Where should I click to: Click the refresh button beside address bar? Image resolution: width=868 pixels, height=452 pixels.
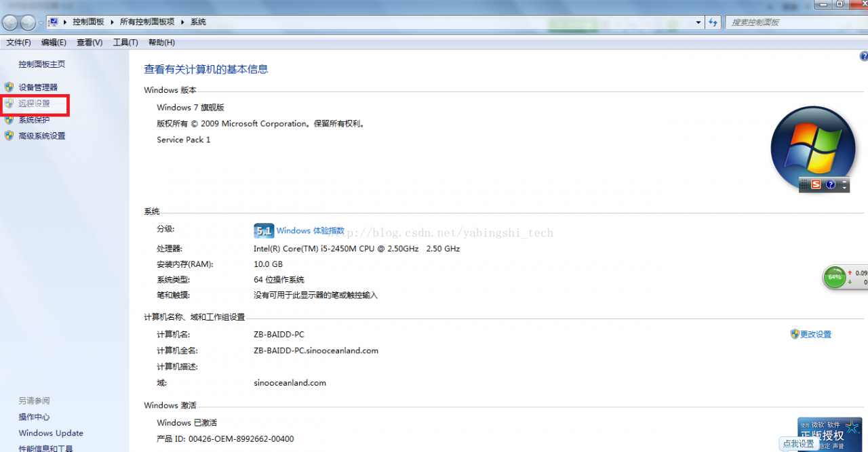(x=713, y=22)
